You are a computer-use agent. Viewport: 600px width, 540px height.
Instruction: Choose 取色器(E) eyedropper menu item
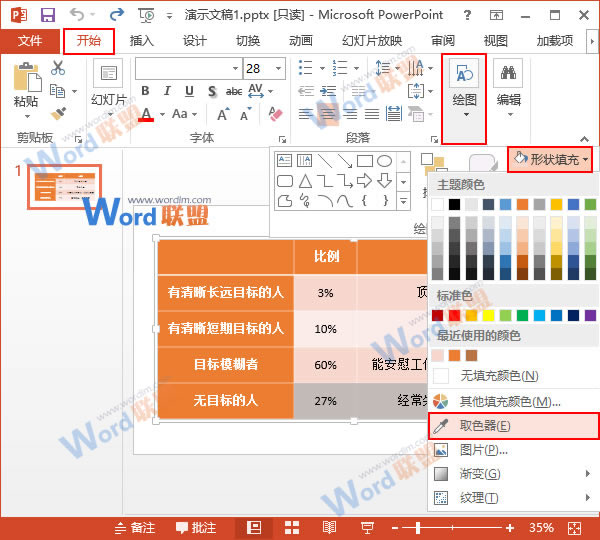514,426
